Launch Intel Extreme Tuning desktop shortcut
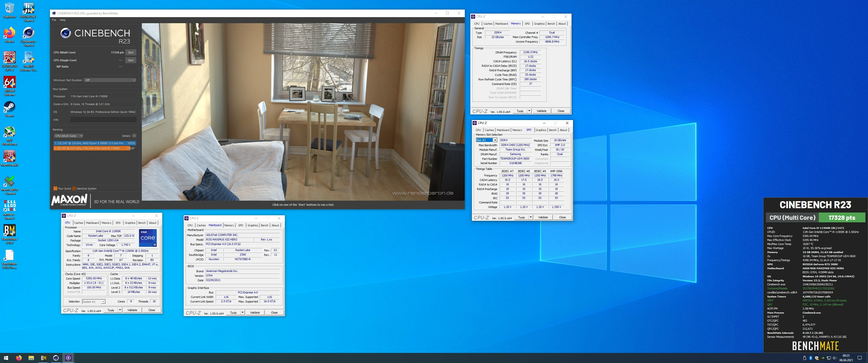This screenshot has width=868, height=363. (29, 61)
